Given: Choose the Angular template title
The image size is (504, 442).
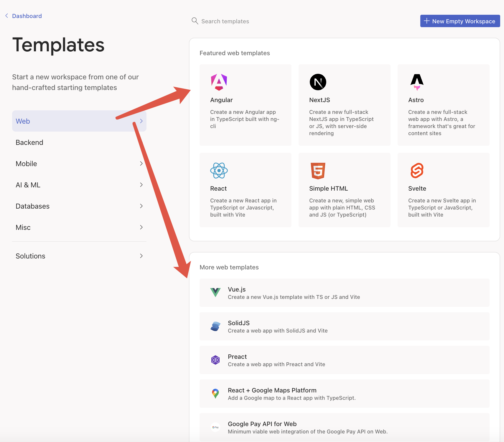Looking at the screenshot, I should tap(221, 100).
